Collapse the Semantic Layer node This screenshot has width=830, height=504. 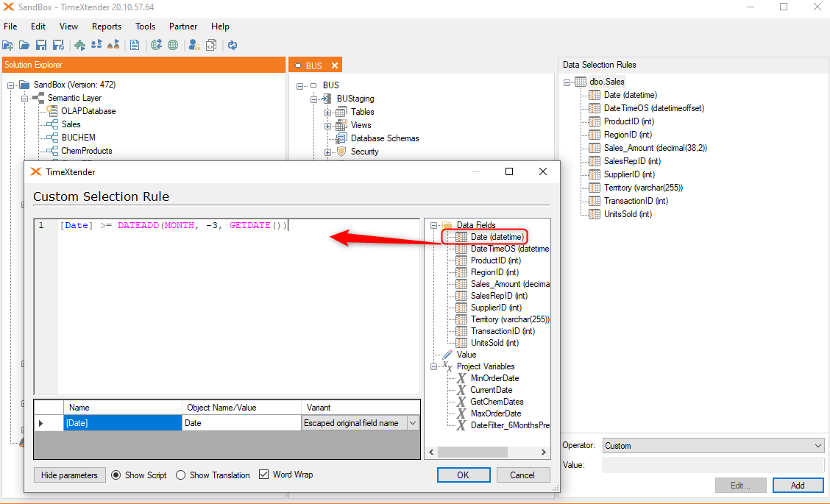[24, 98]
